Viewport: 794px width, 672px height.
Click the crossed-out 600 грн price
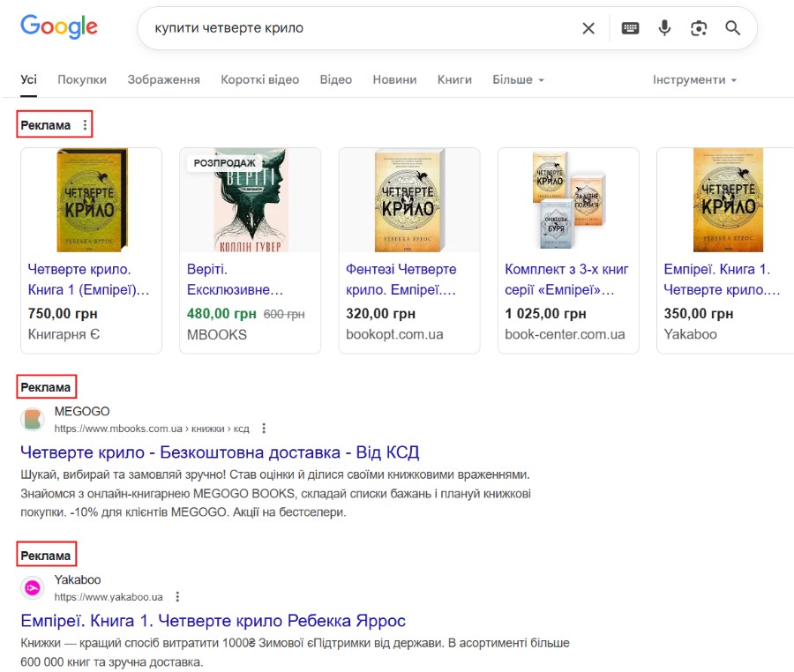tap(284, 314)
